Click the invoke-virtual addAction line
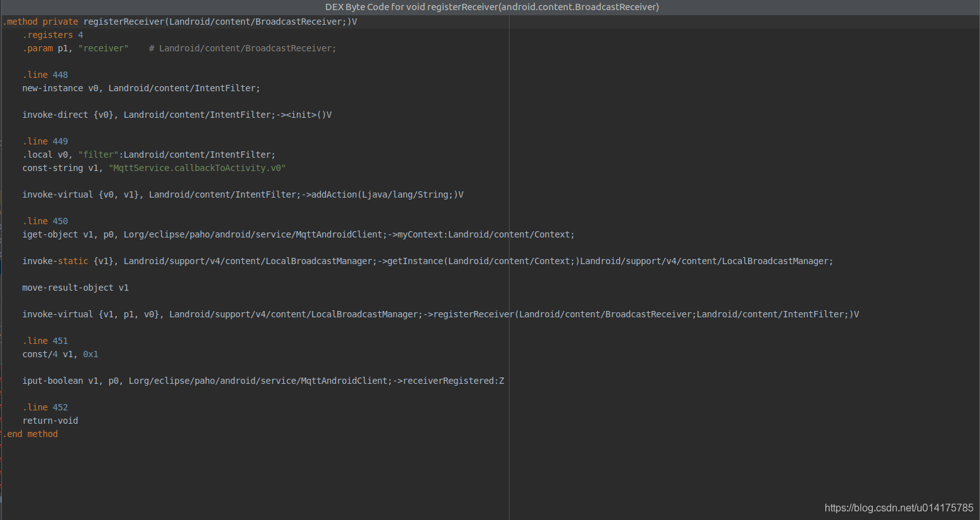Viewport: 980px width, 520px height. [x=243, y=194]
